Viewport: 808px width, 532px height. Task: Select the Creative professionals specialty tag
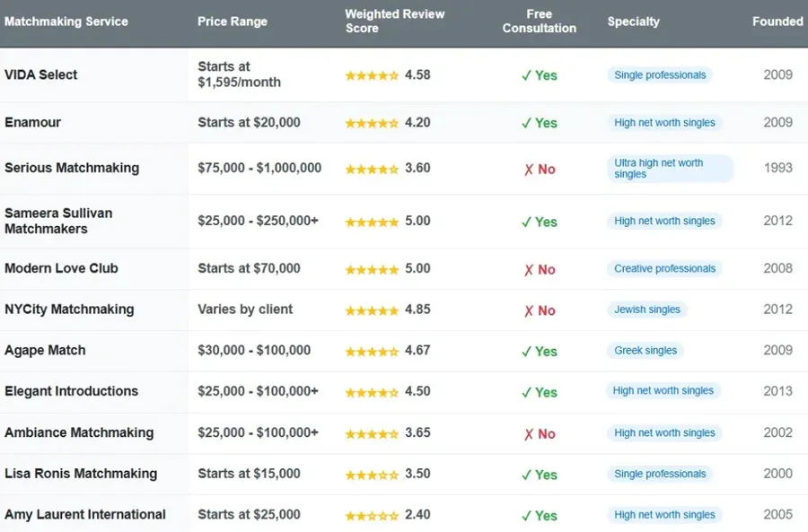664,268
